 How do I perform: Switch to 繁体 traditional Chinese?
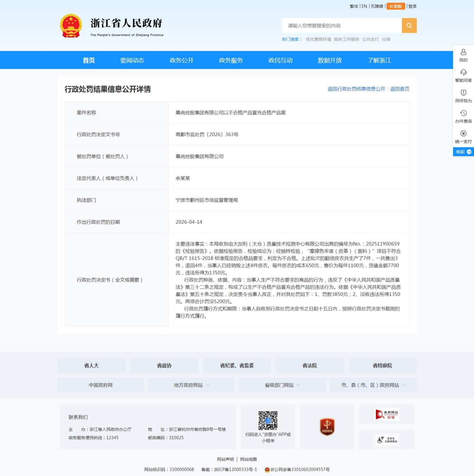coord(354,6)
